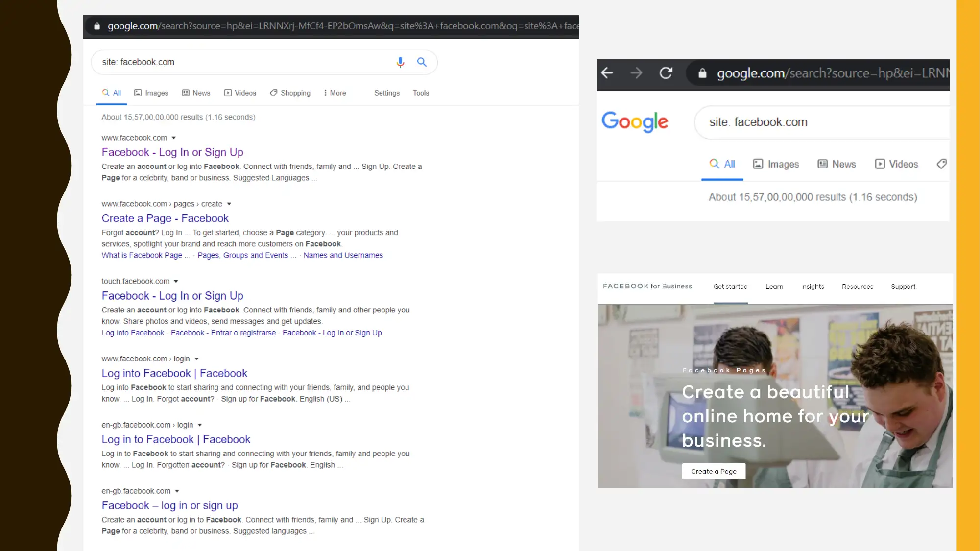Viewport: 980px width, 551px height.
Task: Click the Google search magnifier icon
Action: tap(422, 62)
